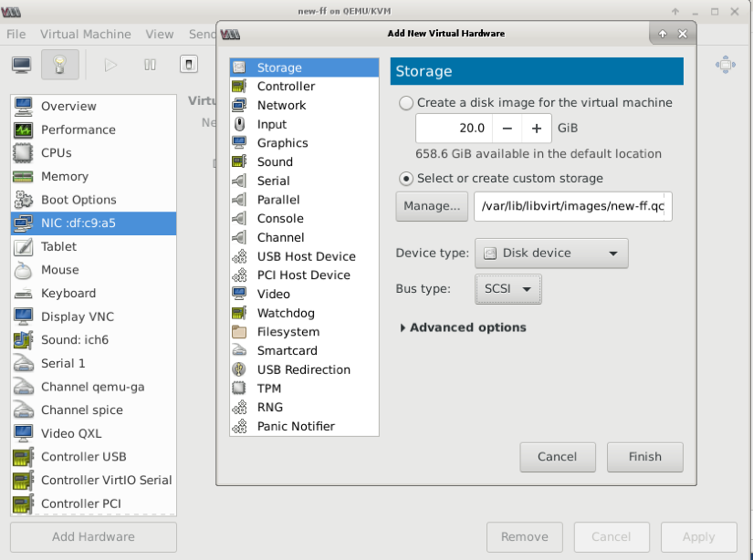Select Network in the hardware type list
This screenshot has height=560, width=753.
(x=281, y=106)
